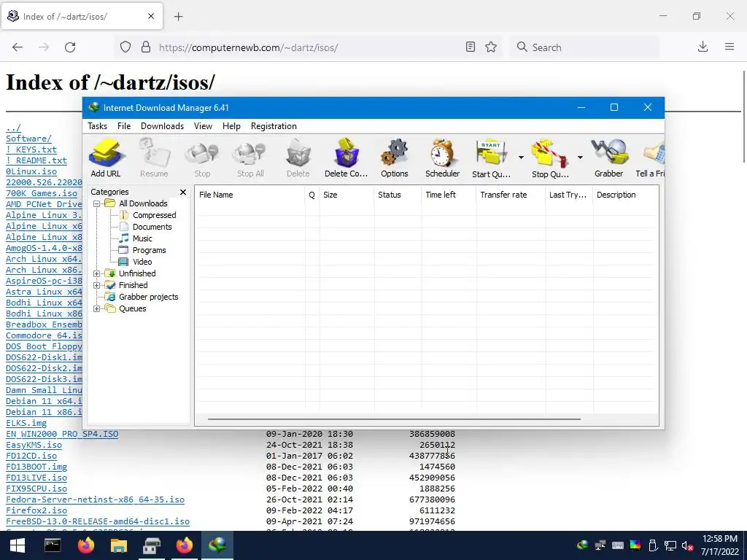
Task: Select the Music category
Action: pyautogui.click(x=142, y=238)
